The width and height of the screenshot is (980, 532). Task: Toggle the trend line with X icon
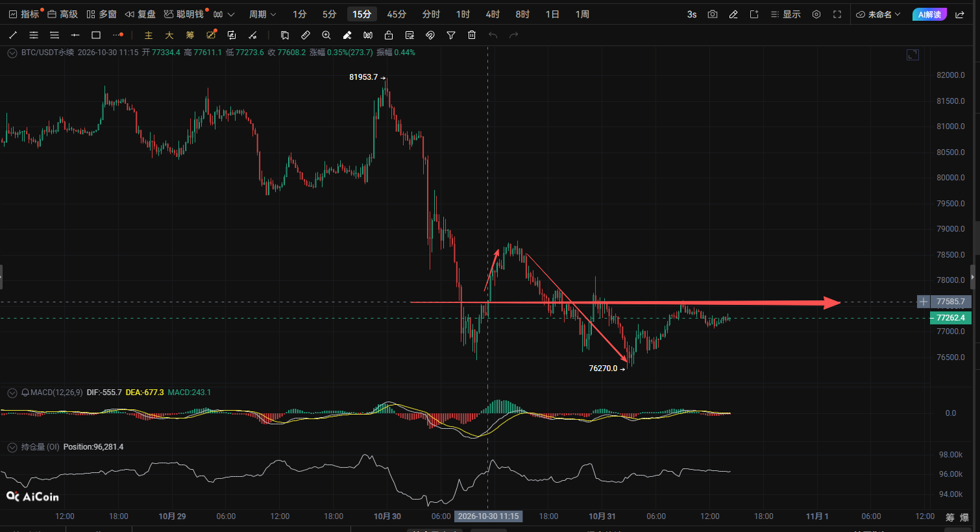tap(252, 35)
